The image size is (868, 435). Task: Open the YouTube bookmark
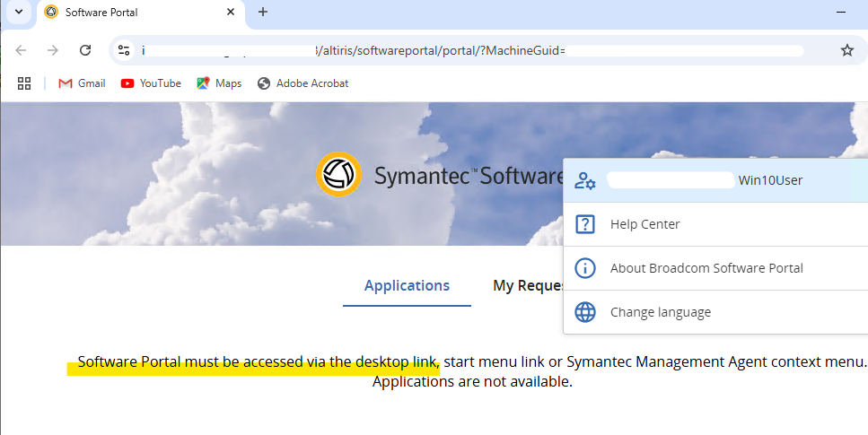(x=151, y=83)
